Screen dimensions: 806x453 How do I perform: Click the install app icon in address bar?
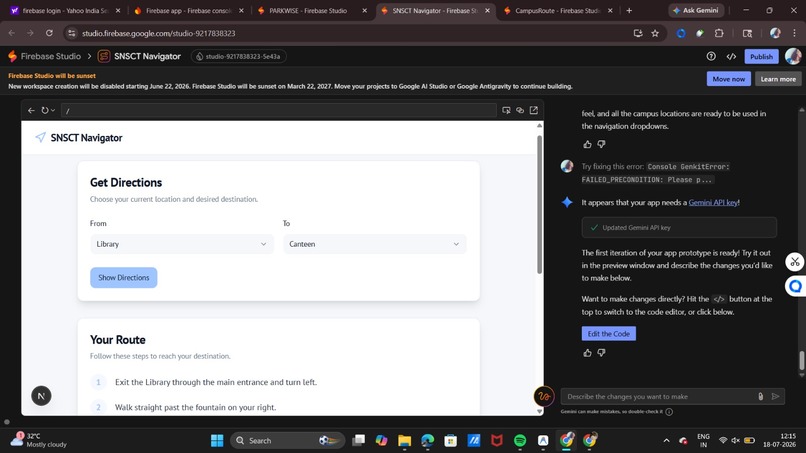tap(638, 33)
